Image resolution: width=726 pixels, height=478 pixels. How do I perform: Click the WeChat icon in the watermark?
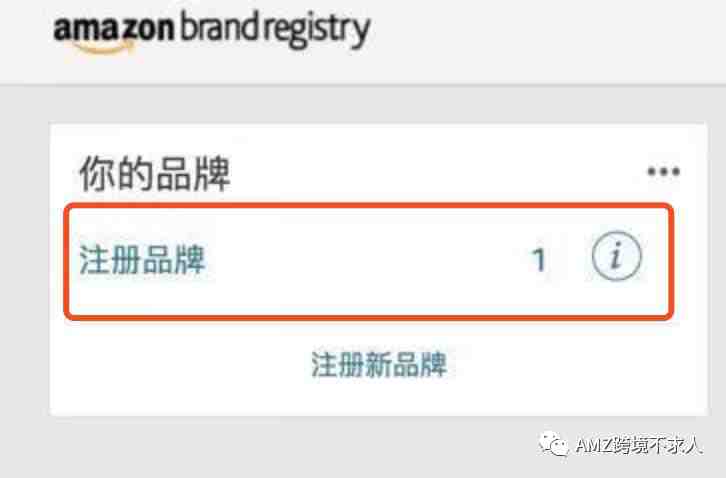coord(554,444)
